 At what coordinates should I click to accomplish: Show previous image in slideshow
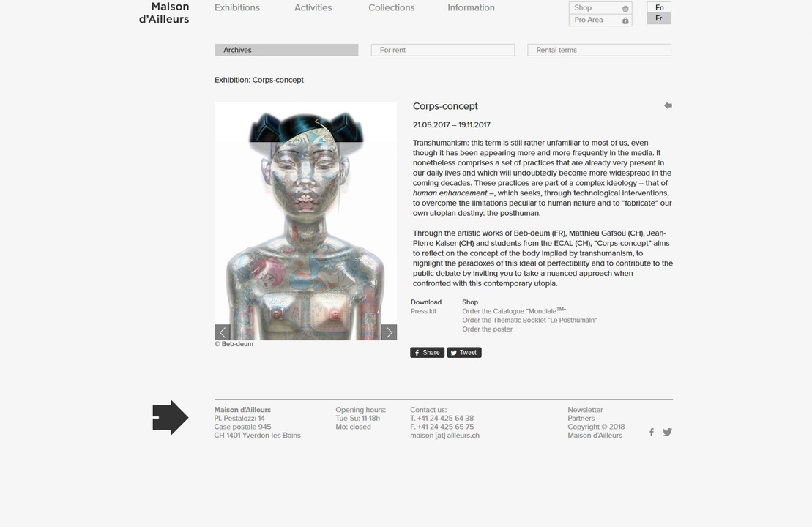[x=223, y=332]
